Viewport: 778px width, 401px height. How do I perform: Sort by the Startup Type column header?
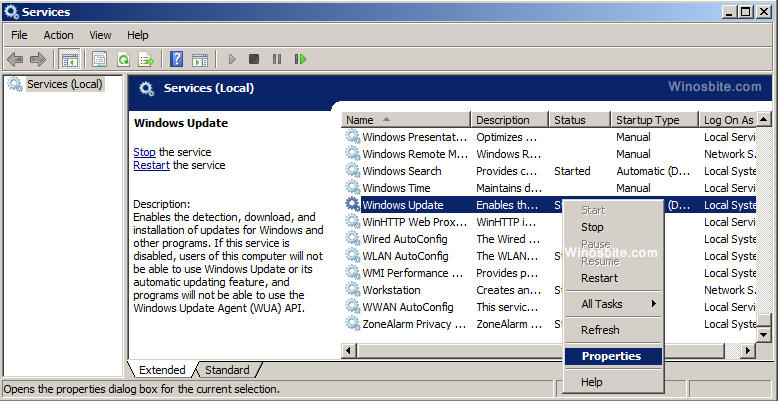pos(654,120)
